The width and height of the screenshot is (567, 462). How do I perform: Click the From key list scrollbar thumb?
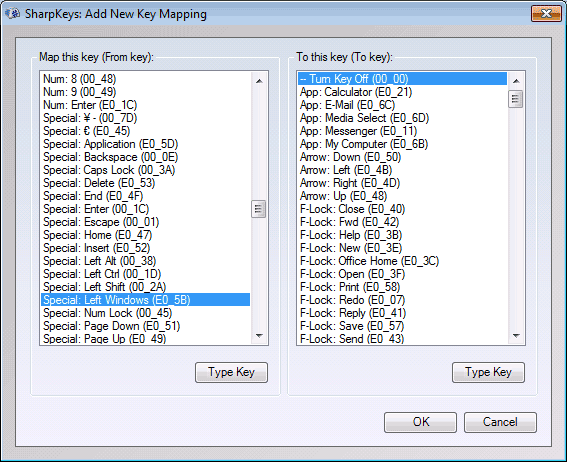click(x=259, y=209)
